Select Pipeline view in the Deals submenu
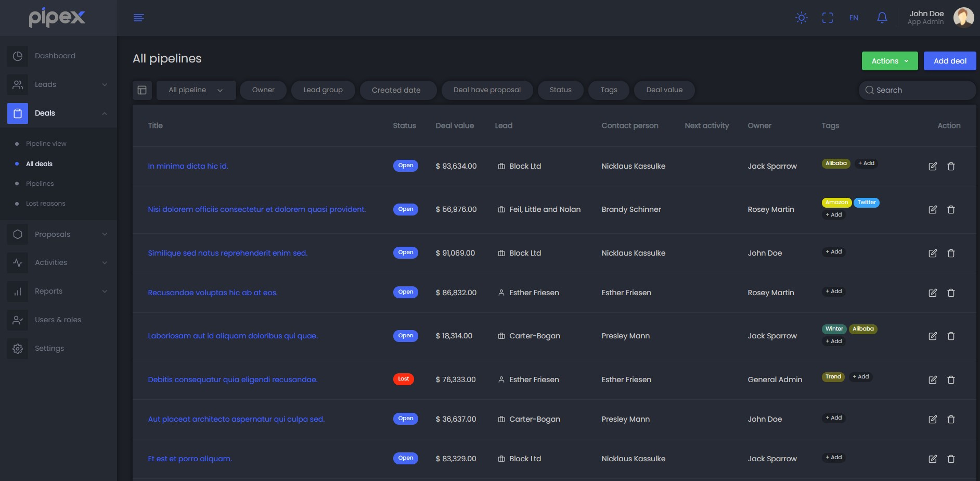Screen dimensions: 980x481 point(46,144)
